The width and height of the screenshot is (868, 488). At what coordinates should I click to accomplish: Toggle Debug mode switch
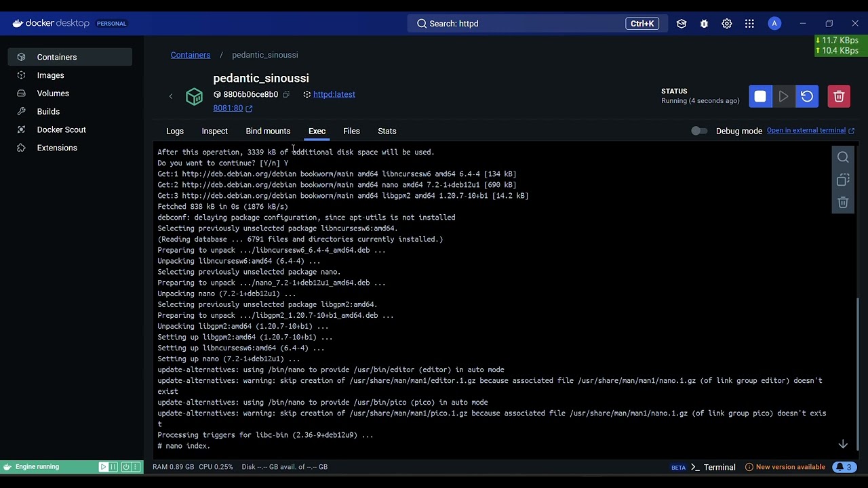pyautogui.click(x=699, y=131)
